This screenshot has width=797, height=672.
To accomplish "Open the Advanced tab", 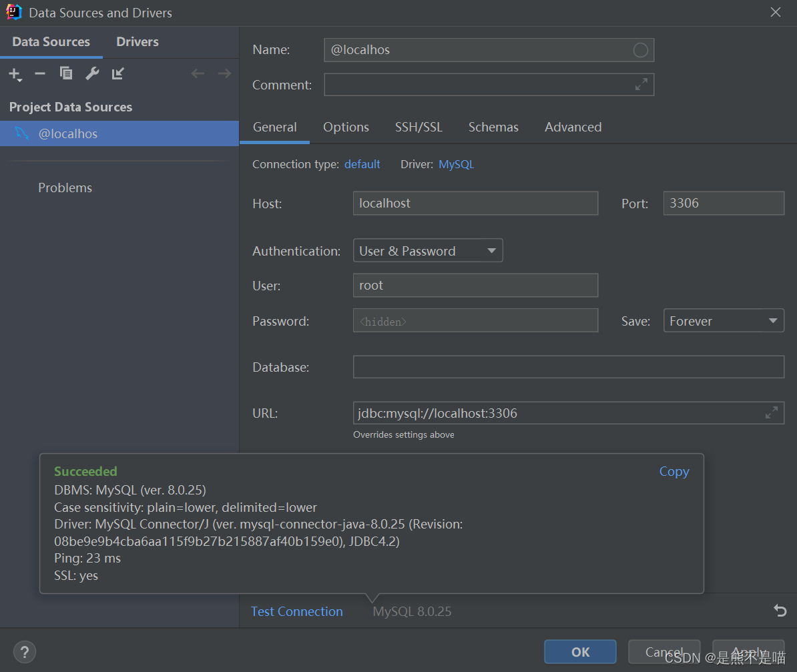I will 573,127.
